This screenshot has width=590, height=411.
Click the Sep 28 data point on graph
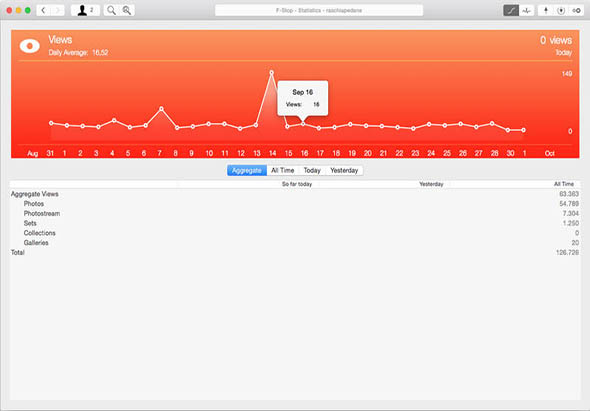tap(492, 123)
